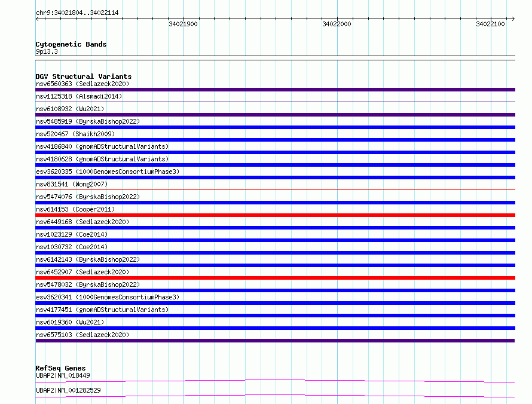
Task: Select the nsv5478032 (ByrskaBishop2022) label
Action: (x=88, y=284)
